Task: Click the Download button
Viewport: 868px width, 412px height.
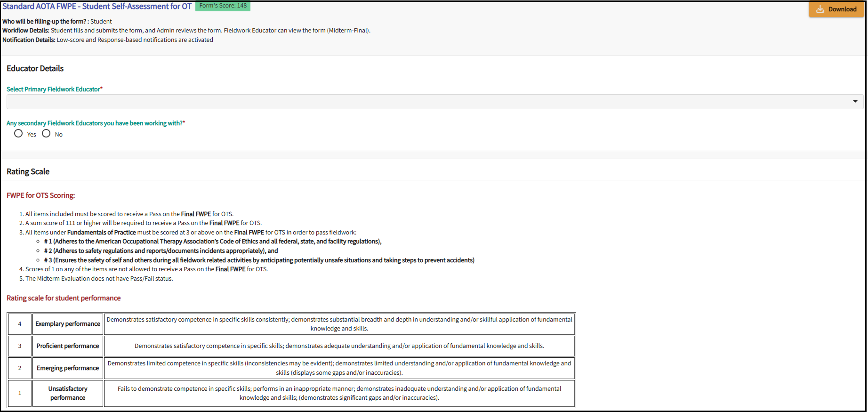Action: coord(836,9)
